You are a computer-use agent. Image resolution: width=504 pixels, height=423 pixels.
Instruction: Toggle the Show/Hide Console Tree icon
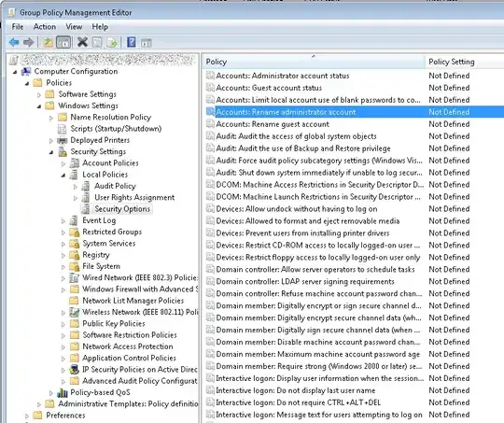click(63, 42)
